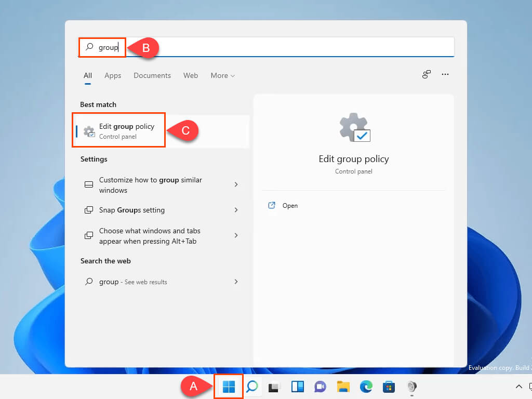Open File Explorer from the taskbar
The height and width of the screenshot is (399, 532).
point(343,387)
